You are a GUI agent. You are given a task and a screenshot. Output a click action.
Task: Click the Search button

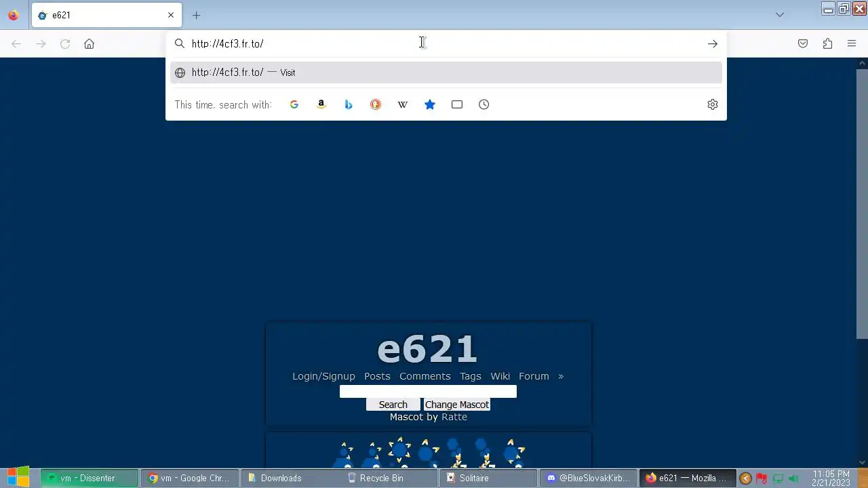[x=393, y=405]
